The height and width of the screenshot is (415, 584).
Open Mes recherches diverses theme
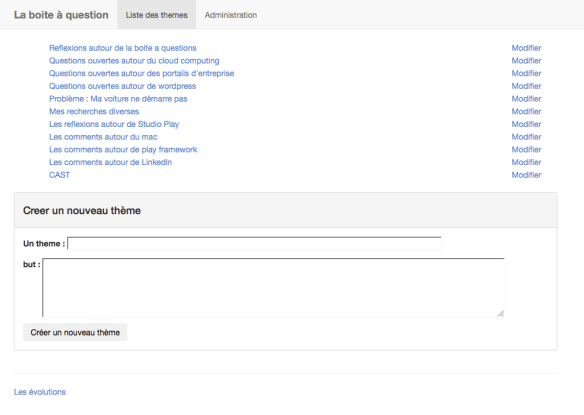coord(94,111)
